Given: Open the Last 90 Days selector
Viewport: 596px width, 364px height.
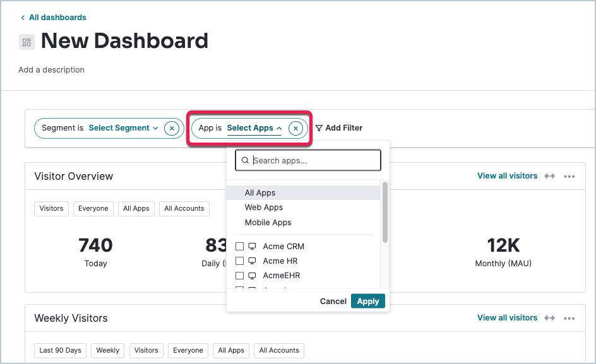Looking at the screenshot, I should pos(60,351).
